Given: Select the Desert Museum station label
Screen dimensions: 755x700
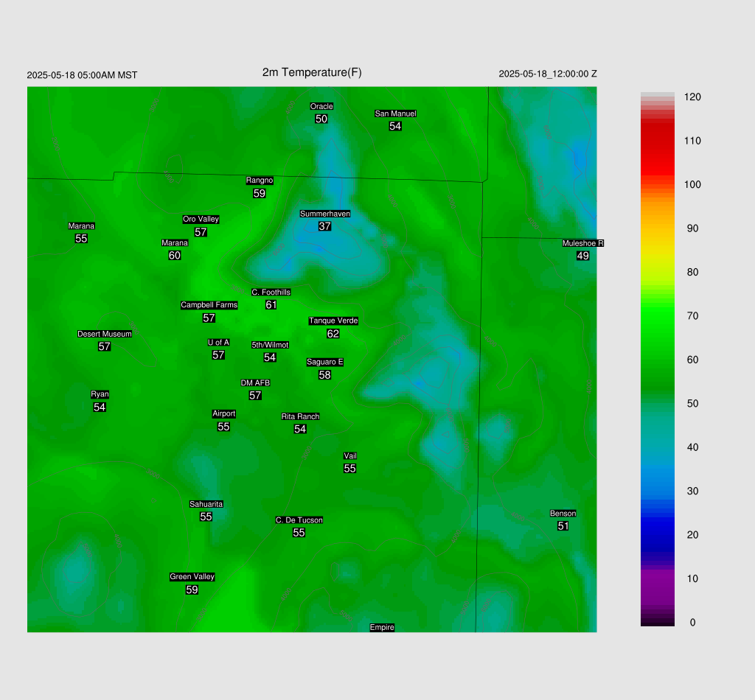Looking at the screenshot, I should point(105,334).
